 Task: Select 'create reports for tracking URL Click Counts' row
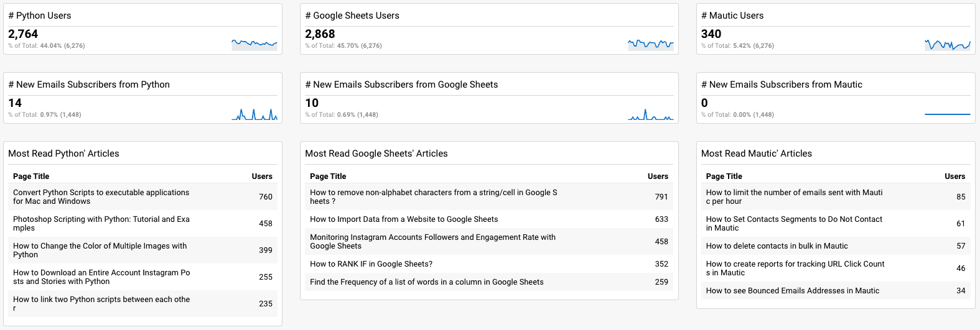click(x=836, y=268)
